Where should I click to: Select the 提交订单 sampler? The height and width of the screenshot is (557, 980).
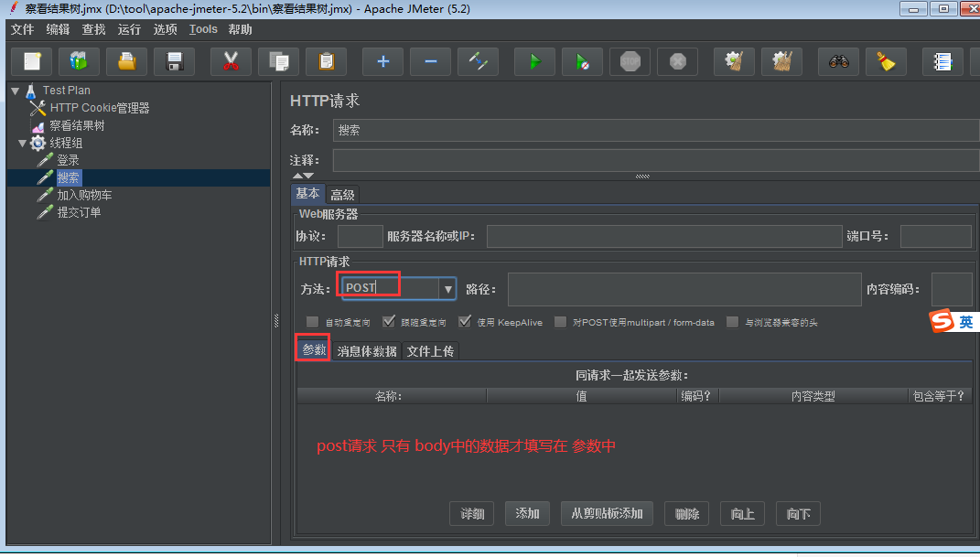click(79, 213)
